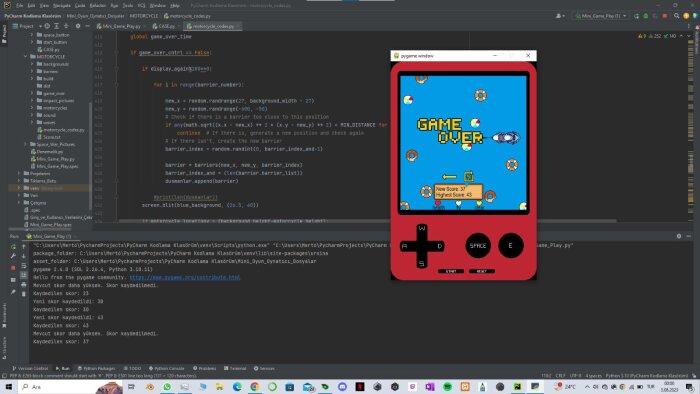Expand the Space_War_Pictures folder
700x394 pixels.
click(25, 145)
